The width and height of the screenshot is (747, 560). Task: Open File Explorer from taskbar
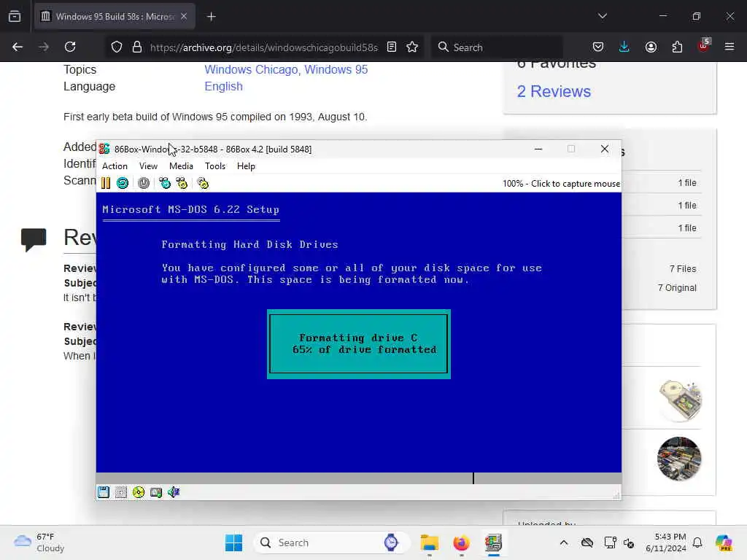pos(429,542)
